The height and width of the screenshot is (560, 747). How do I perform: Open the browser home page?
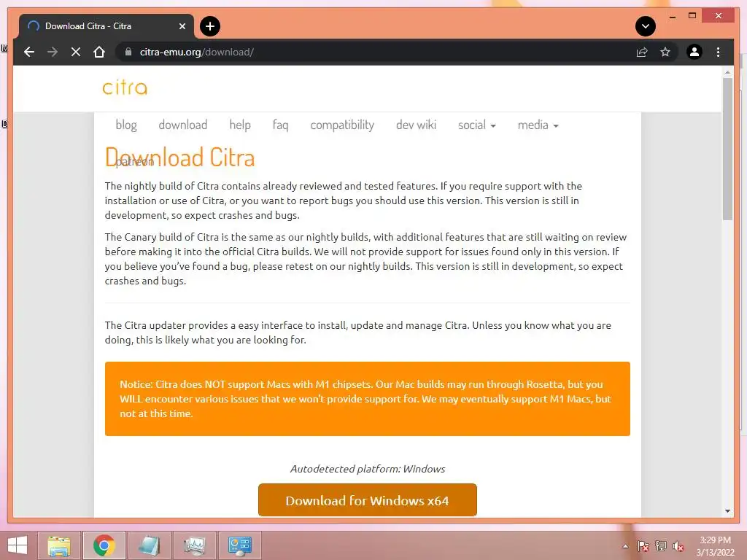99,52
